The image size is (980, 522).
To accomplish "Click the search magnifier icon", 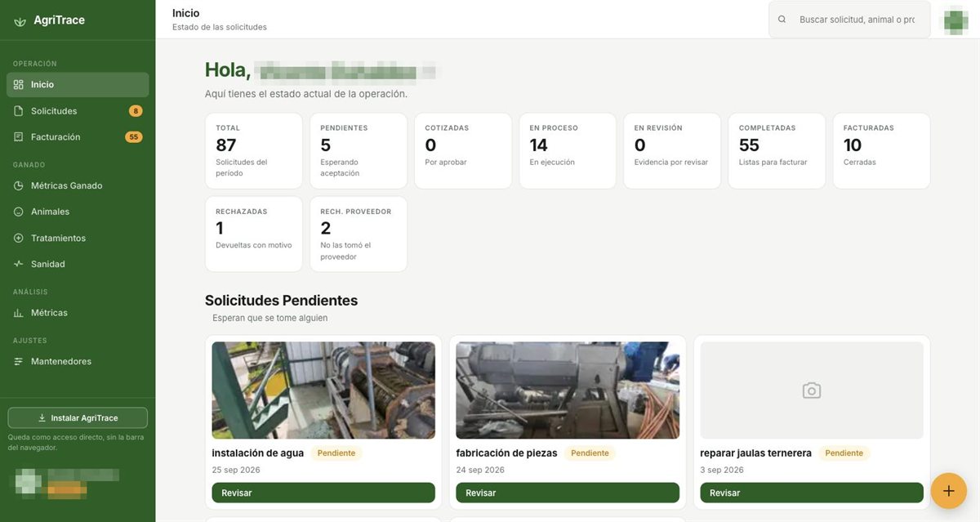I will tap(782, 20).
